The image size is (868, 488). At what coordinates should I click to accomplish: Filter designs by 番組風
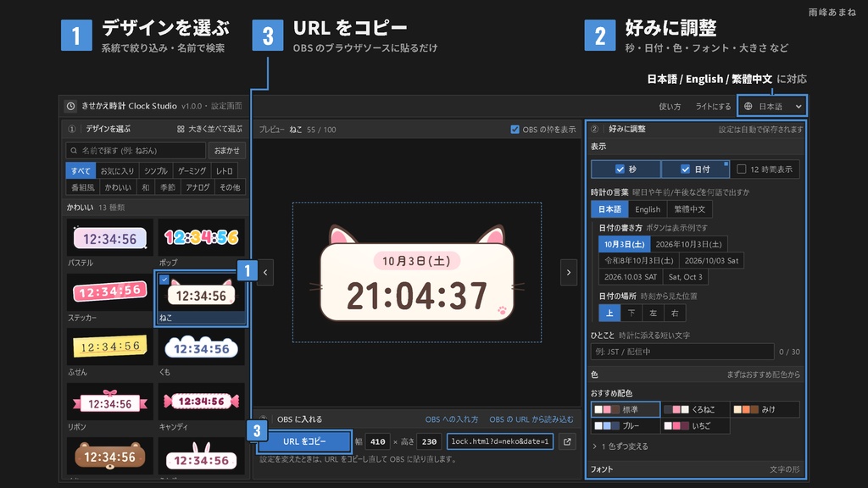[82, 187]
